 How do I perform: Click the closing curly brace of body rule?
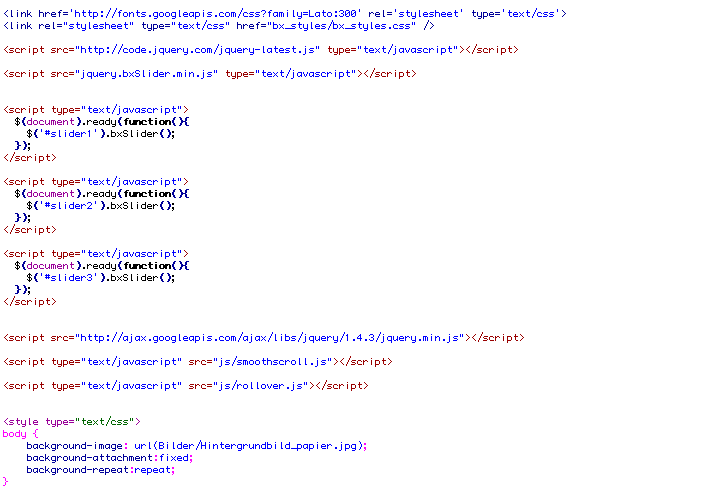tap(6, 482)
